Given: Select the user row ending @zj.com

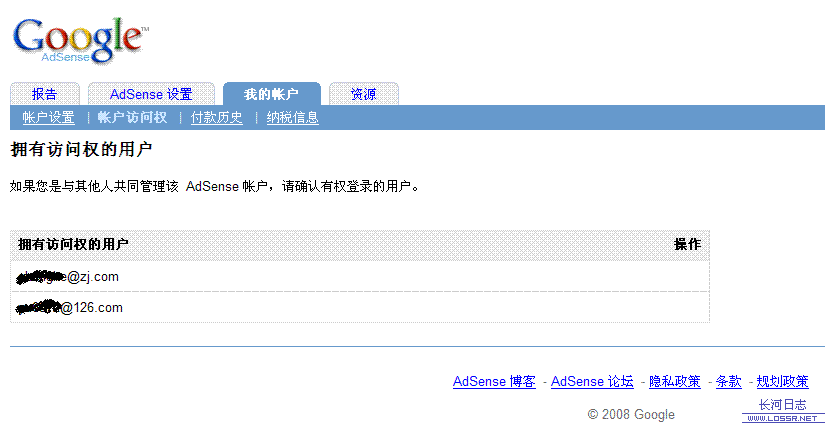Looking at the screenshot, I should (360, 276).
